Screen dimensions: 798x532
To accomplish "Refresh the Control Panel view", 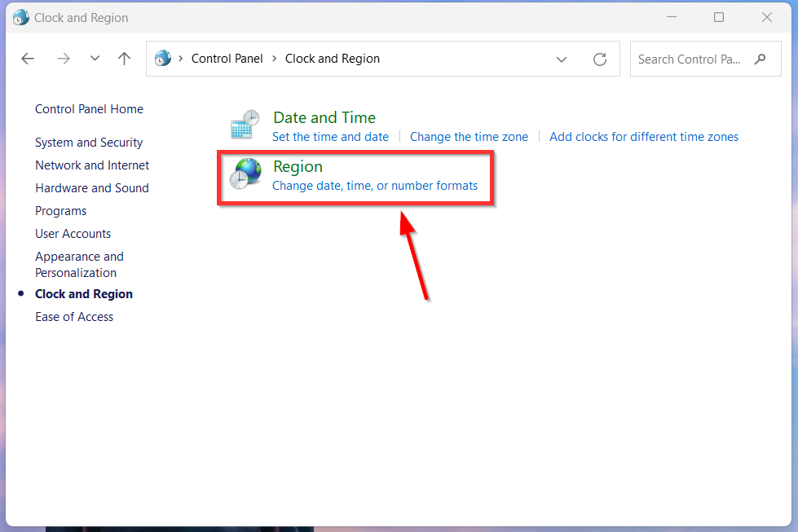I will pyautogui.click(x=600, y=59).
